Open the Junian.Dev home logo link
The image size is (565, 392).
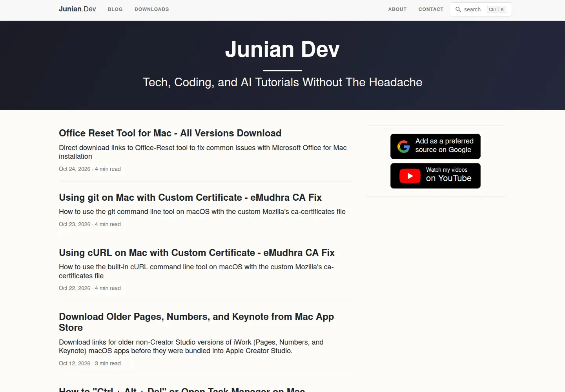click(77, 9)
